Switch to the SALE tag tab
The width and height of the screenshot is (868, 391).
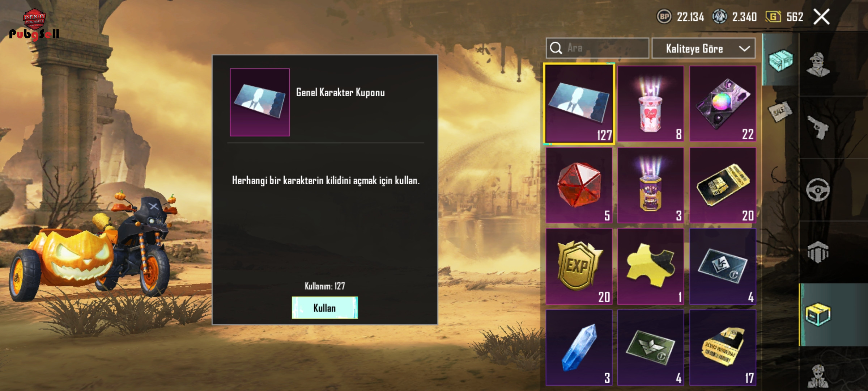pos(779,112)
